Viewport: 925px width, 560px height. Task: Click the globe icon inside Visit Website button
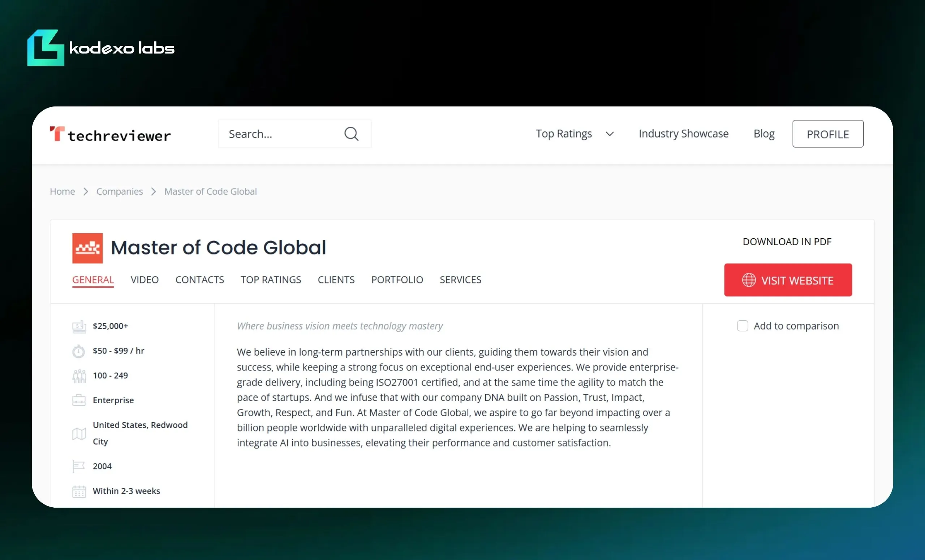(749, 280)
